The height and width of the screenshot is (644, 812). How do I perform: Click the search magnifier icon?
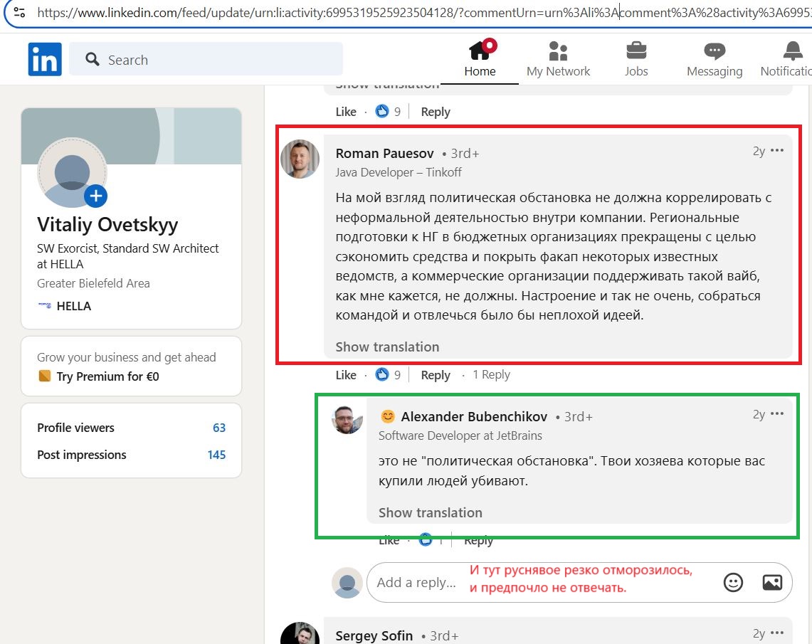[93, 60]
